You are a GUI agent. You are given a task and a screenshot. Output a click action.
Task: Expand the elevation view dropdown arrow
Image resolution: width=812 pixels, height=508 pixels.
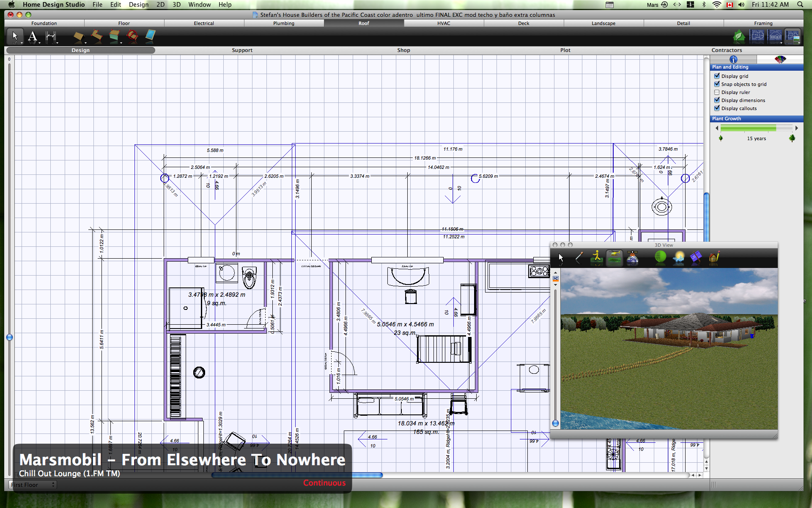click(781, 43)
